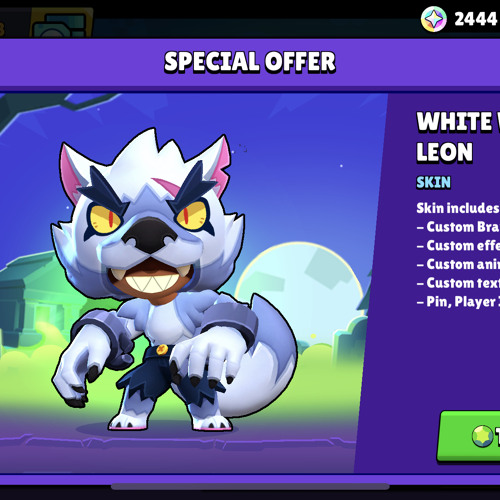Tap the rainbow Bling currency icon
This screenshot has width=500, height=500.
click(433, 19)
